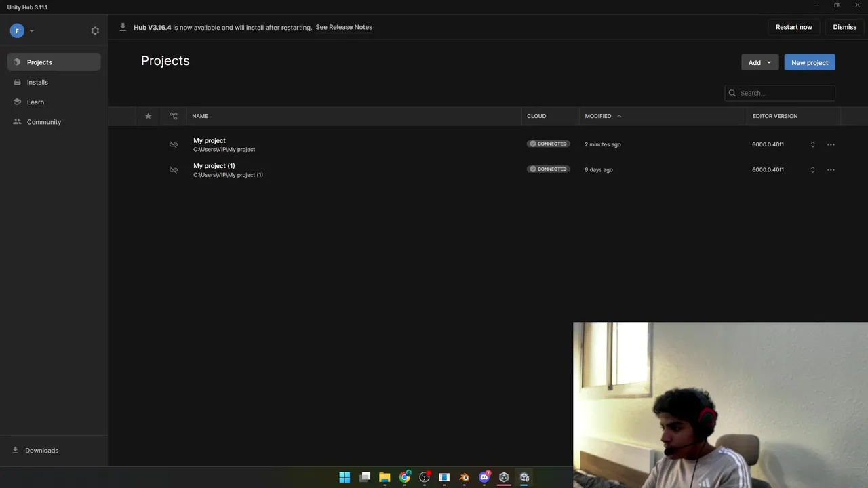Sort projects by NAME column
Viewport: 868px width, 488px height.
tap(200, 116)
